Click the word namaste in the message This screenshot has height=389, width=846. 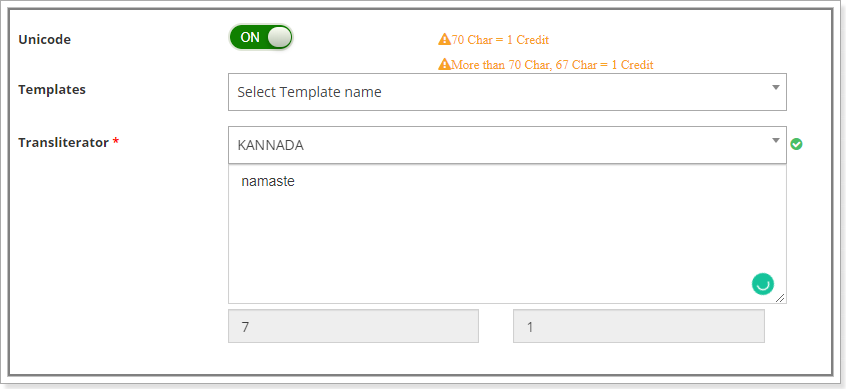pyautogui.click(x=268, y=181)
